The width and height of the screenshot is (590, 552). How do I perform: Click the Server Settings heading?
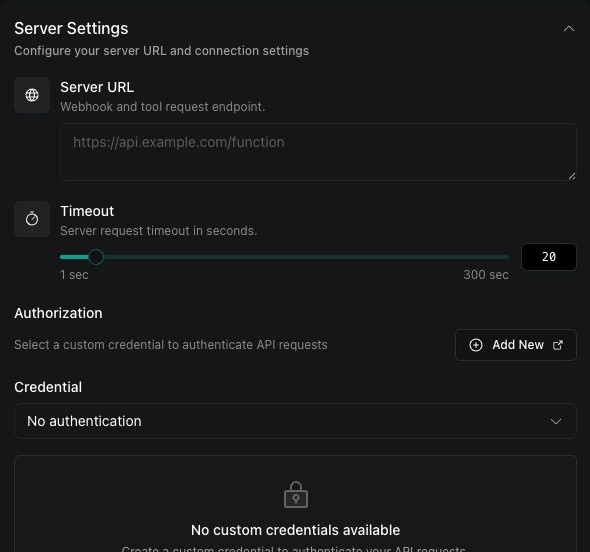[x=71, y=29]
